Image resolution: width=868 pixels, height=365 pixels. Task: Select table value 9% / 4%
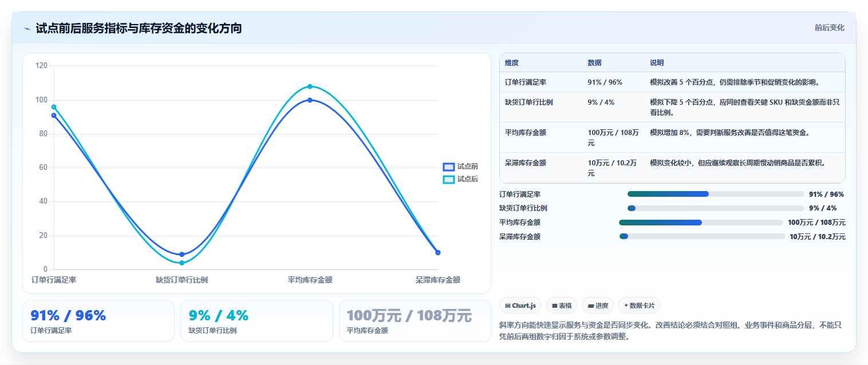point(601,102)
